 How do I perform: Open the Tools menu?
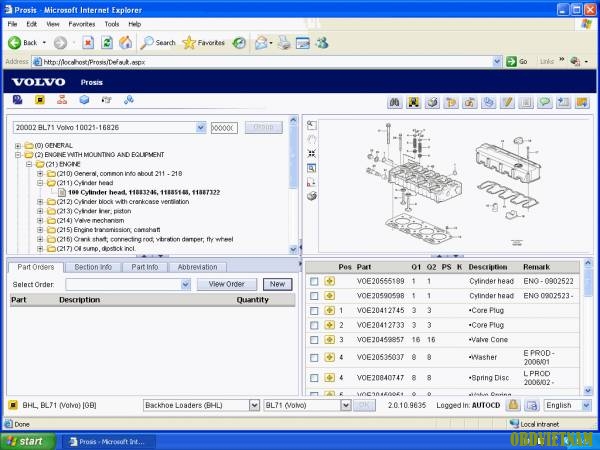click(x=112, y=24)
